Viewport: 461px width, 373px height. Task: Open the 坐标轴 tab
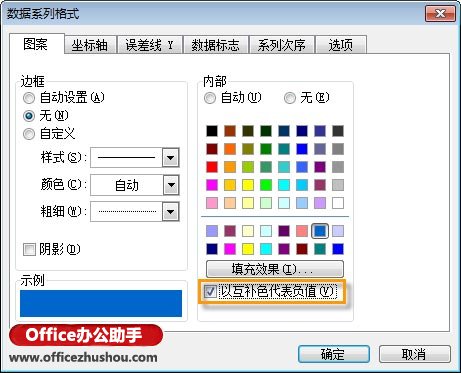[90, 45]
